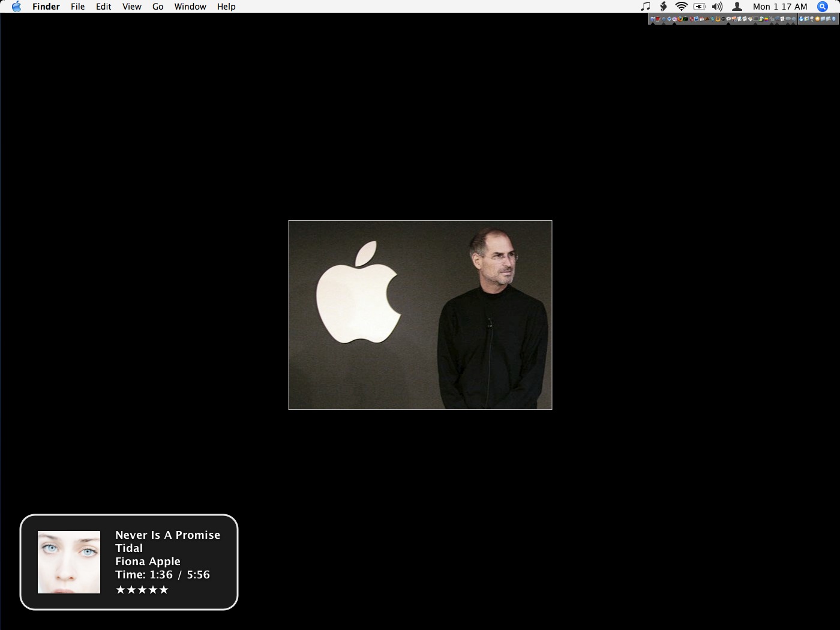
Task: Click the Finder icon in the mini dock
Action: (652, 19)
